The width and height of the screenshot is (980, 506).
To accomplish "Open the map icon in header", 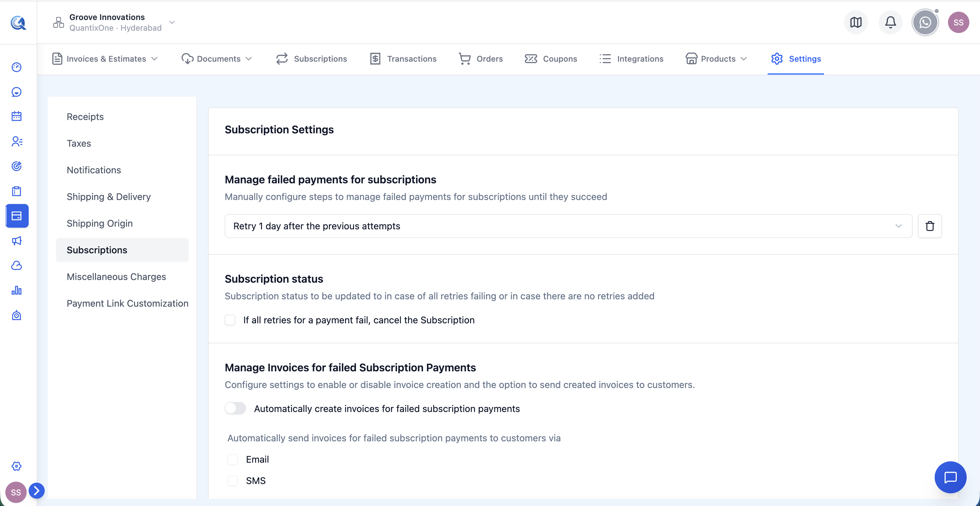I will 856,22.
